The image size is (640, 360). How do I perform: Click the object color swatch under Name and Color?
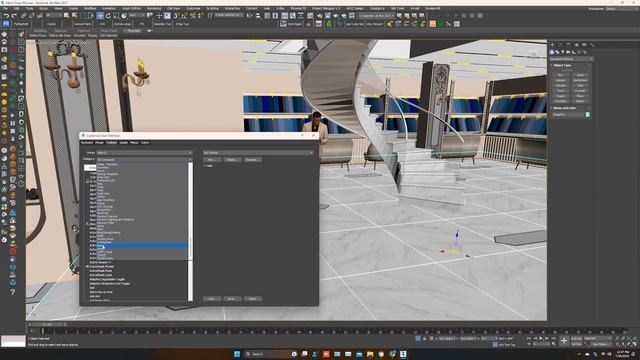click(588, 115)
